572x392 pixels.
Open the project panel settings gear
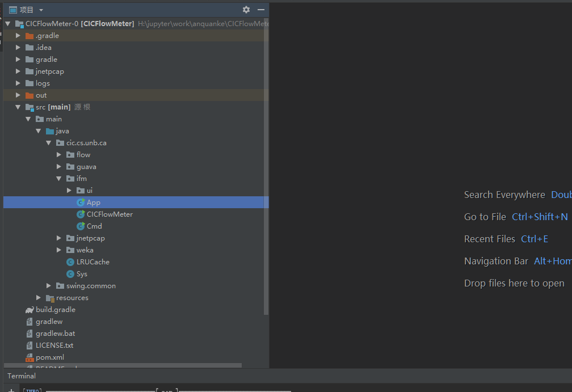246,10
